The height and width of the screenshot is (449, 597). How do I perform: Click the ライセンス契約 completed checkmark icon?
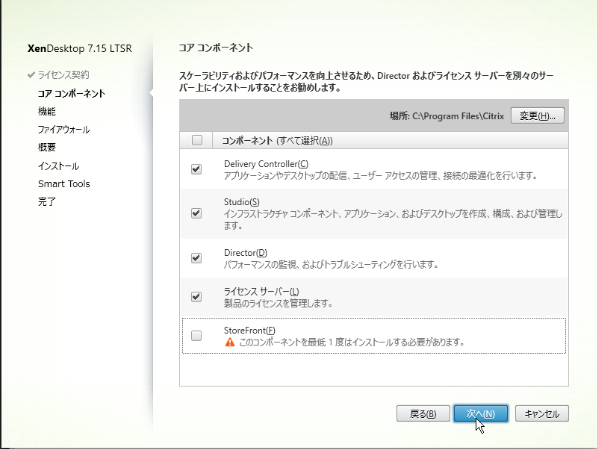[x=31, y=75]
